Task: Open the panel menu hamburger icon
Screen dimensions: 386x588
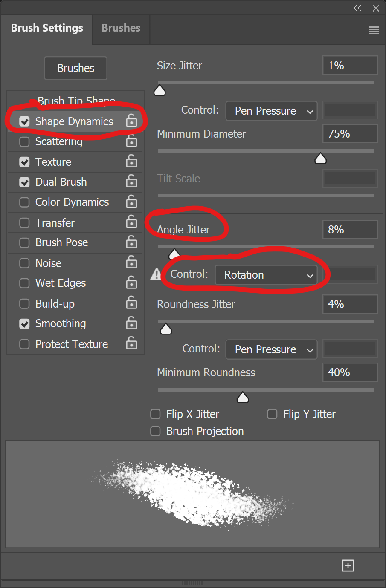Action: coord(374,30)
